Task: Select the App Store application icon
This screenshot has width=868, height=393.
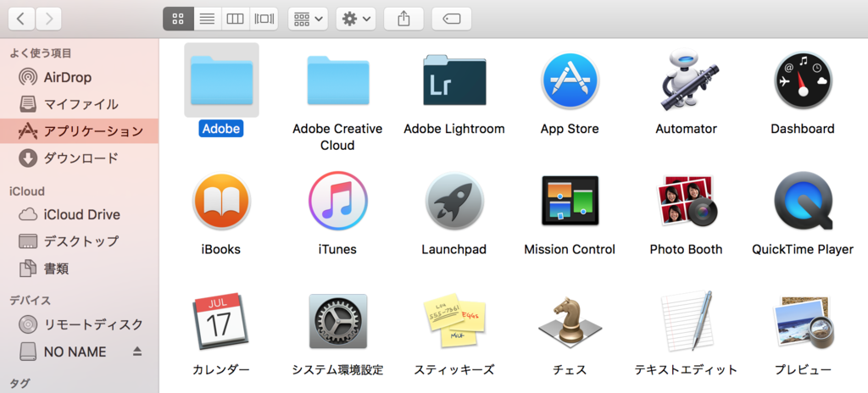Action: pyautogui.click(x=570, y=80)
